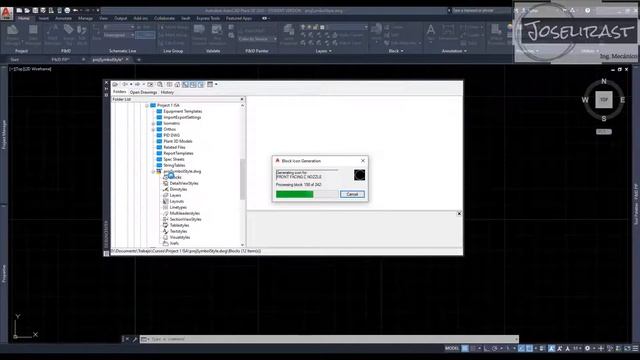Switch to the Start drawing tab
Viewport: 640px width, 360px height.
click(15, 60)
